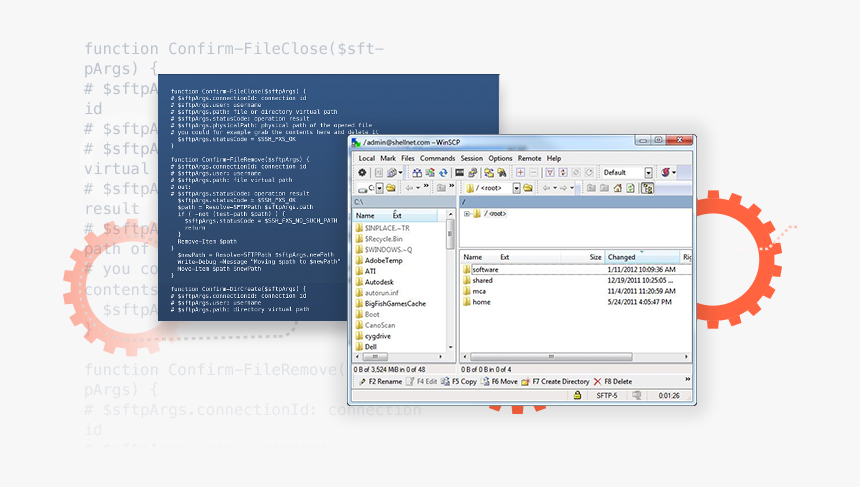The image size is (860, 487).
Task: Click F6 Move button
Action: point(499,382)
